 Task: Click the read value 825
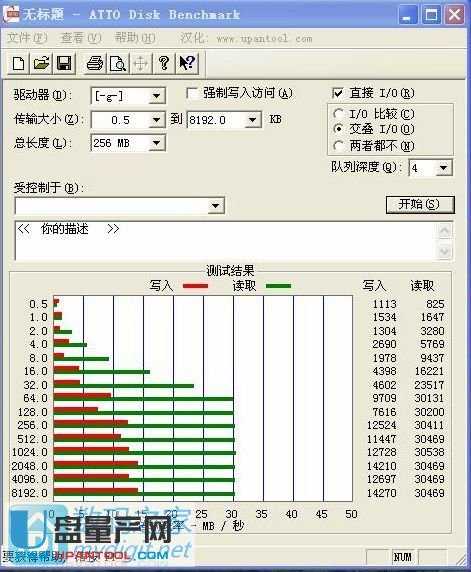pos(435,304)
